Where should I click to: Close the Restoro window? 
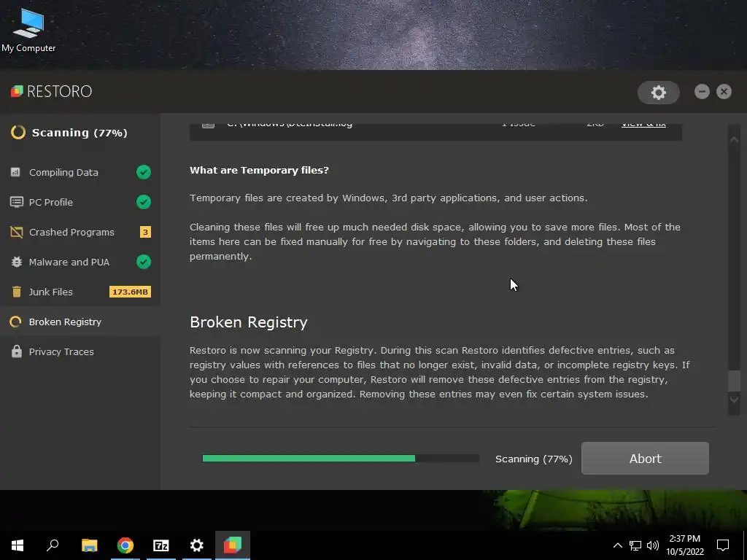click(724, 91)
